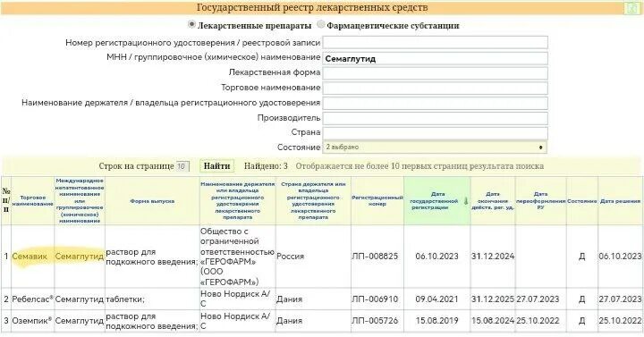The image size is (644, 337).
Task: Click the Производитель input field
Action: coord(435,118)
